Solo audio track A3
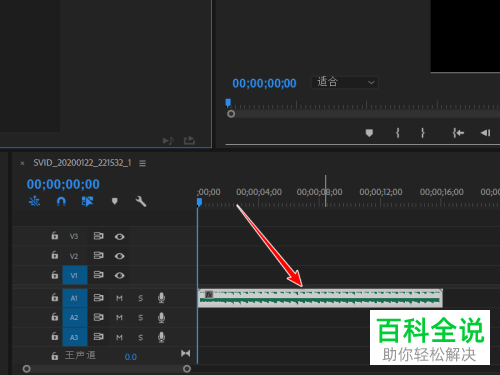This screenshot has width=500, height=375. click(x=141, y=337)
